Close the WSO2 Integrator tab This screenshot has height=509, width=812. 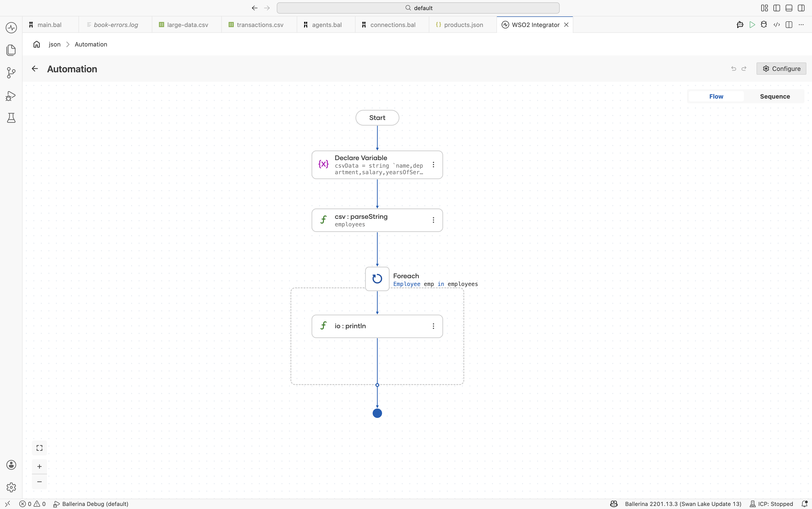[x=566, y=25]
